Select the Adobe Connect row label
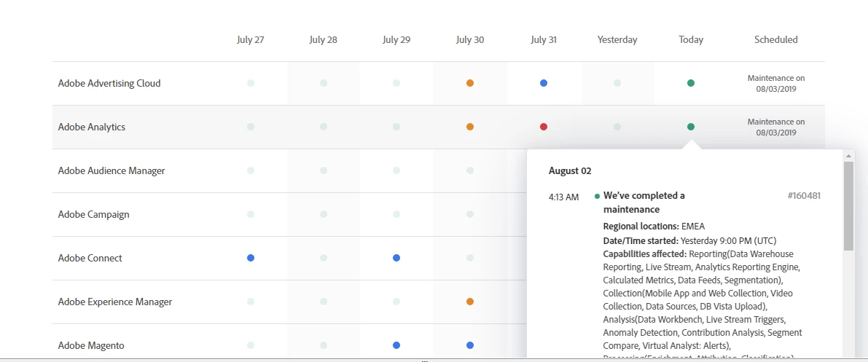868x362 pixels. (90, 258)
